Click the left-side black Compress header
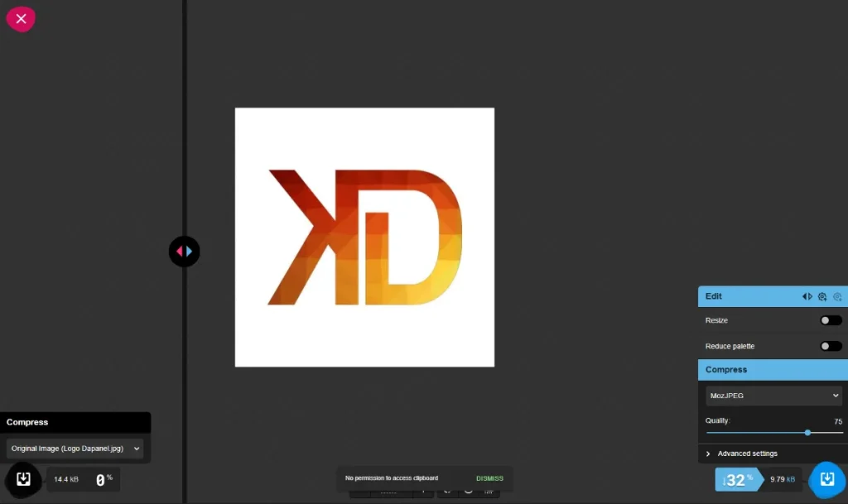848x504 pixels. coord(75,422)
